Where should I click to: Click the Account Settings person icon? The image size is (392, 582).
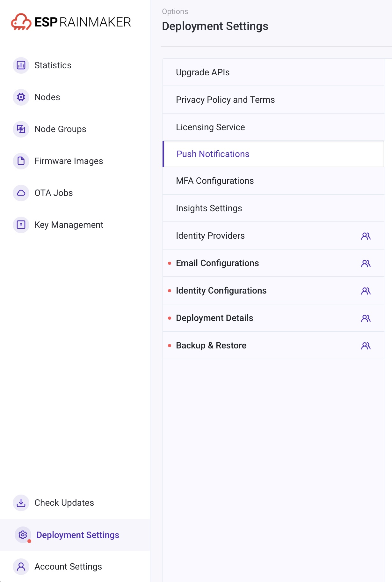click(x=21, y=567)
